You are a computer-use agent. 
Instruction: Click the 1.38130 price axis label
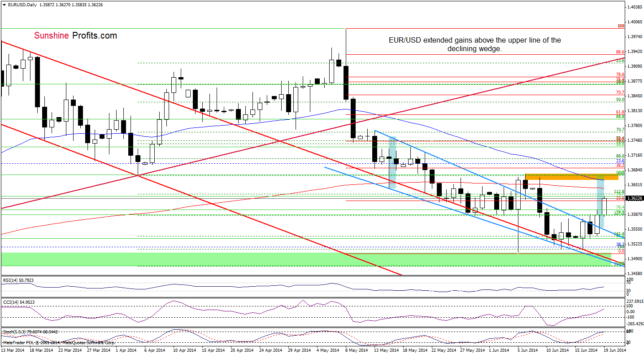[x=635, y=111]
